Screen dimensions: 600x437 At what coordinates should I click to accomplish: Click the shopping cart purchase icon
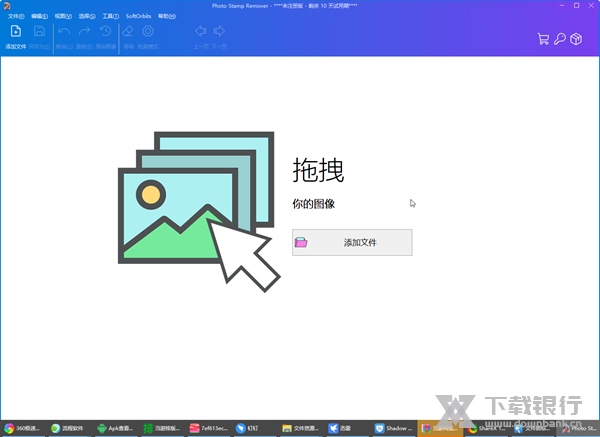click(543, 39)
